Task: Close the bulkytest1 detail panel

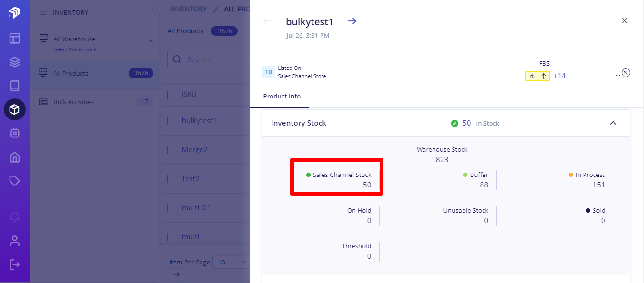Action: [x=625, y=20]
